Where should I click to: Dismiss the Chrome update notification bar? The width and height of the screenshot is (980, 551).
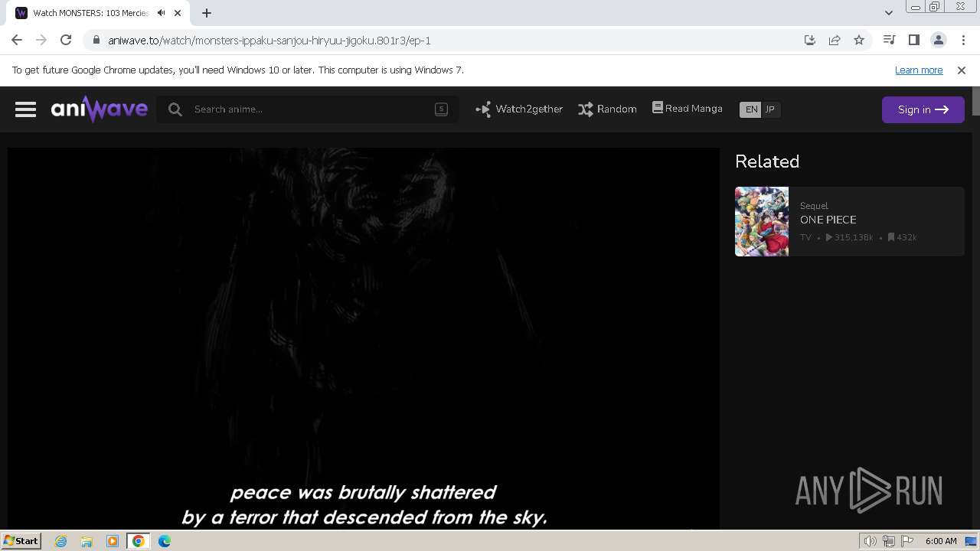pyautogui.click(x=962, y=70)
